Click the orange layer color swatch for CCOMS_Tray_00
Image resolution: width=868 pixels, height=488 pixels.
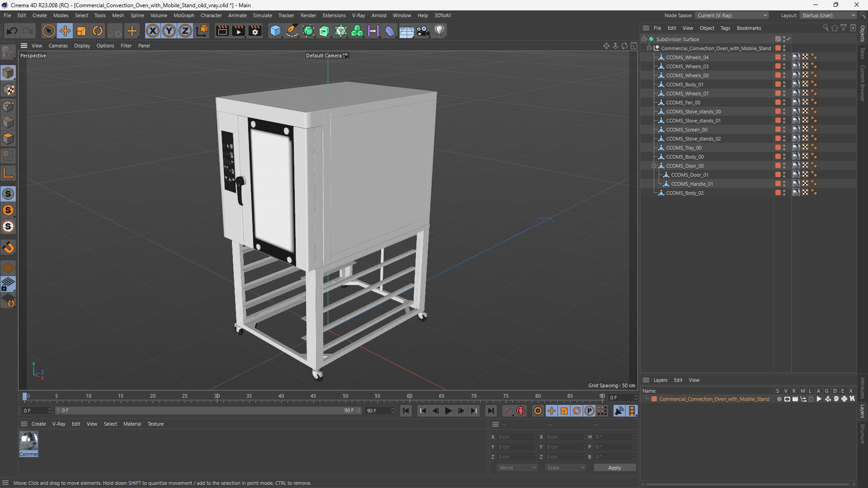778,148
